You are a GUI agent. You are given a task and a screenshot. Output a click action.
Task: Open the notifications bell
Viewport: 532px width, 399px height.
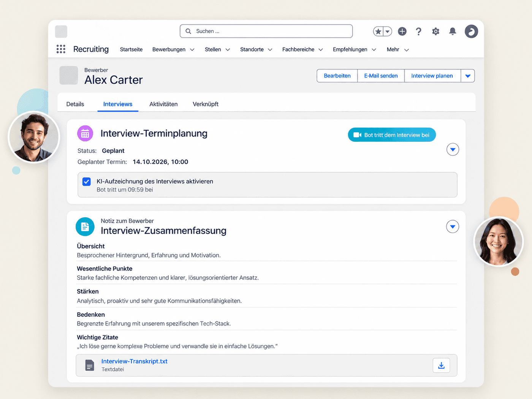(452, 32)
